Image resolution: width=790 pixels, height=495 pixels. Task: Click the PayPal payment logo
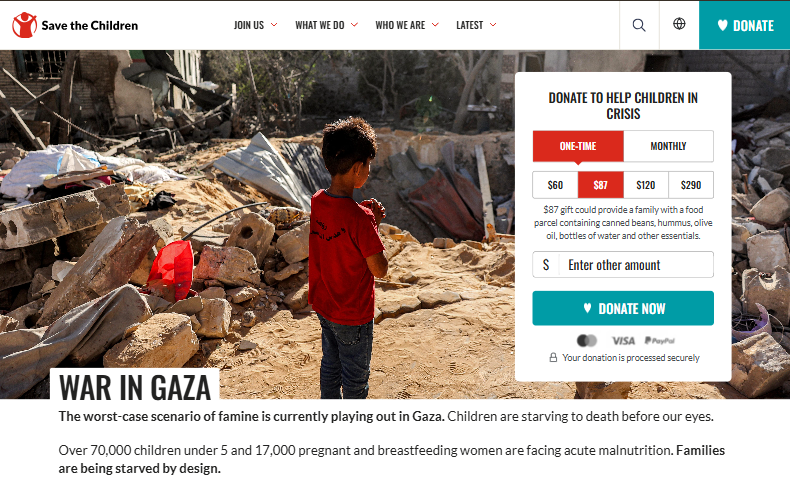(x=660, y=341)
